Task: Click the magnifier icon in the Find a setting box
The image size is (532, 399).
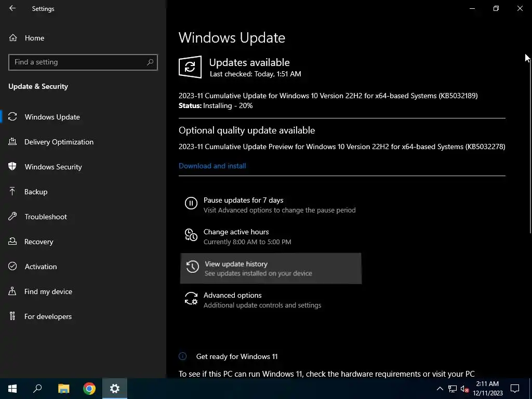Action: 150,62
